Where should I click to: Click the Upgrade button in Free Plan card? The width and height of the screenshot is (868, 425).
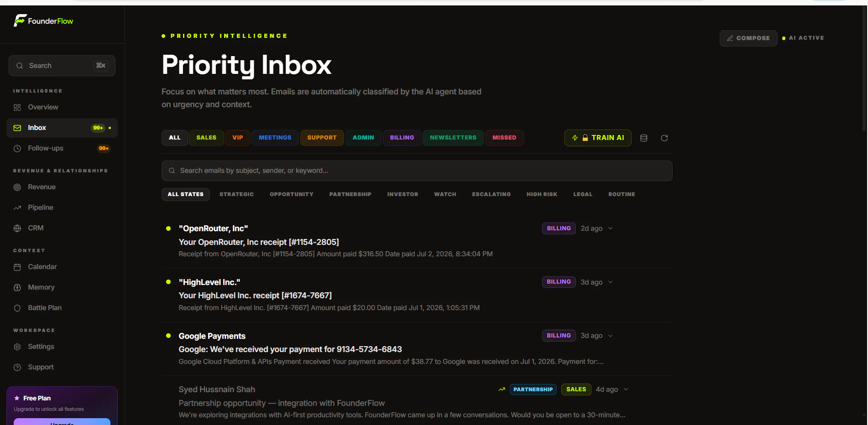[62, 422]
